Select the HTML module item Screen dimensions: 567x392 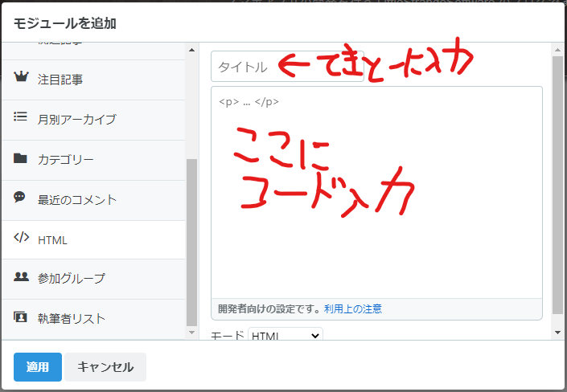click(x=93, y=240)
